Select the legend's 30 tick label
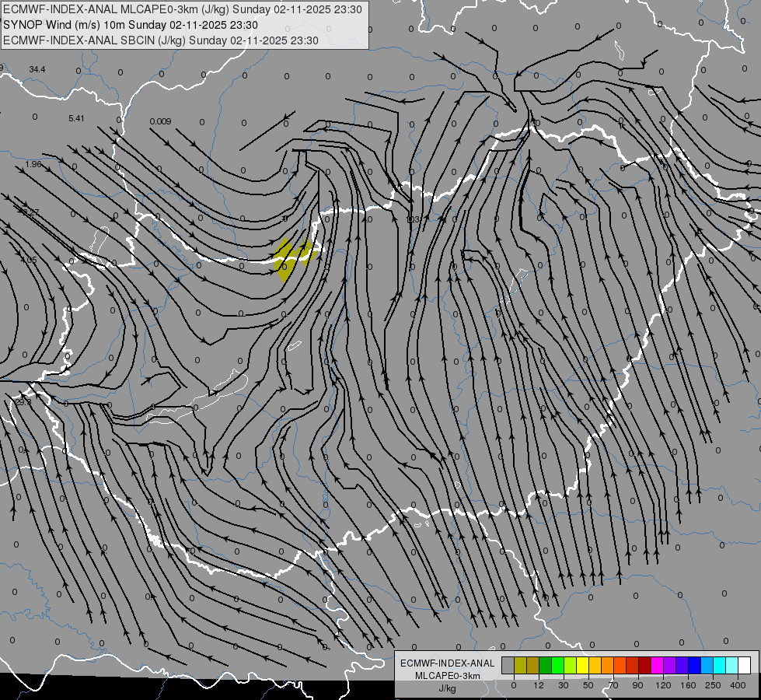The image size is (761, 700). point(564,685)
